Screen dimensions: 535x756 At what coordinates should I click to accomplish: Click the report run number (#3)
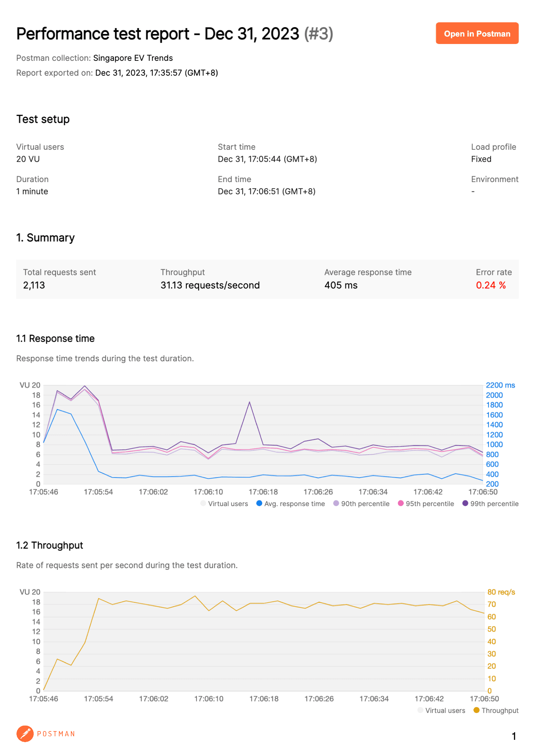pyautogui.click(x=318, y=34)
